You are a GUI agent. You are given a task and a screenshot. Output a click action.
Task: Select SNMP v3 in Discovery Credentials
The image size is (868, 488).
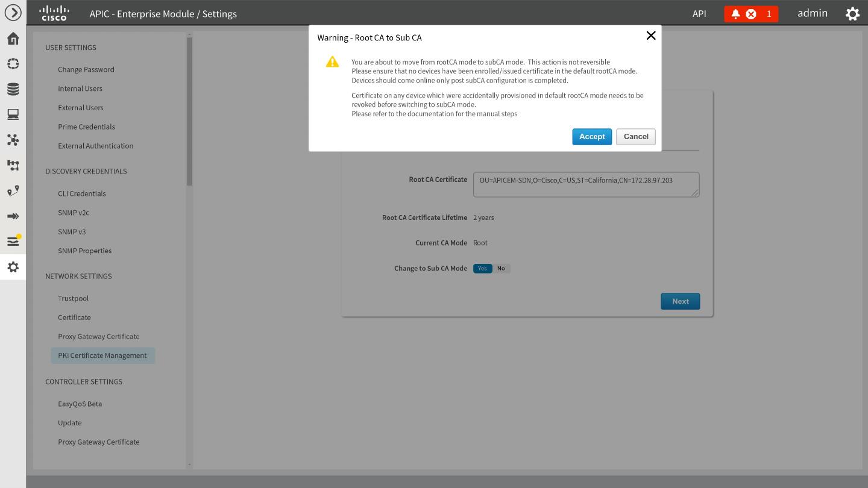coord(72,232)
